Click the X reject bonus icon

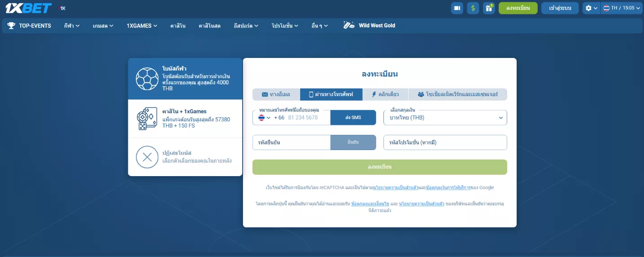click(x=147, y=157)
